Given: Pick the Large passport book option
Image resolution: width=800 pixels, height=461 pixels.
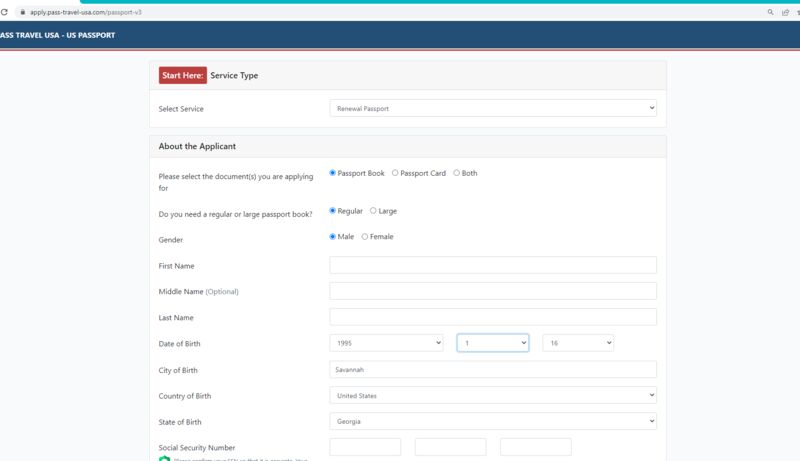Looking at the screenshot, I should [x=373, y=211].
